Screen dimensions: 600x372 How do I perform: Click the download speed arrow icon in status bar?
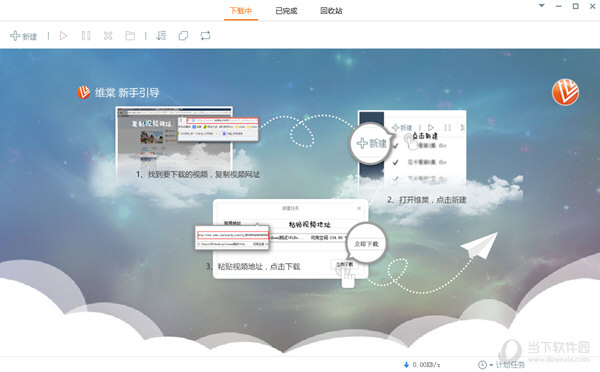pyautogui.click(x=406, y=365)
